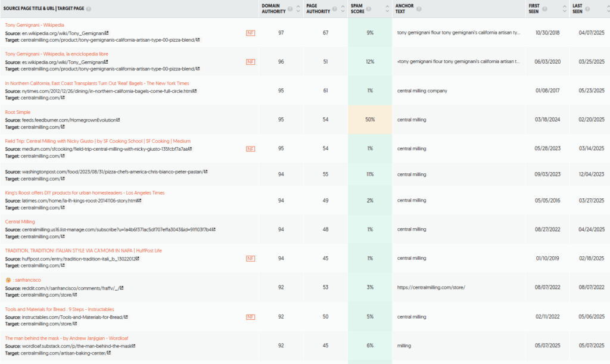Open external icon after washingtonpost.com source URL
Image resolution: width=610 pixels, height=364 pixels.
206,172
